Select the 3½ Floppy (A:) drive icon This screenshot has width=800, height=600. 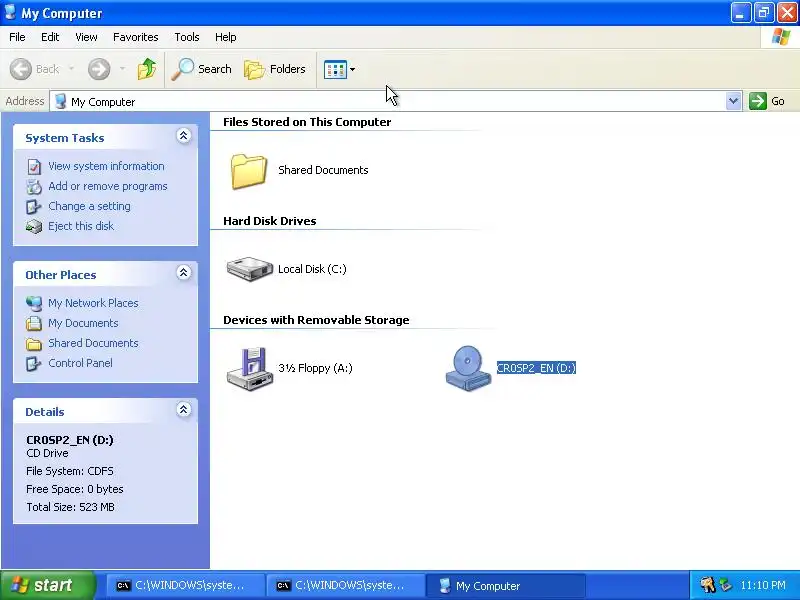click(250, 369)
